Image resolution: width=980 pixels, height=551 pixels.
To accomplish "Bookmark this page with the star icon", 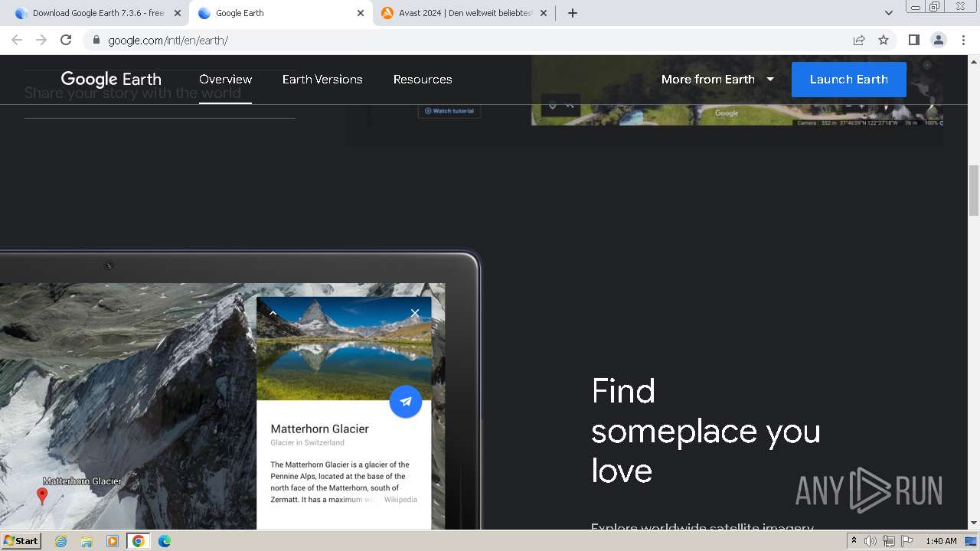I will tap(884, 40).
